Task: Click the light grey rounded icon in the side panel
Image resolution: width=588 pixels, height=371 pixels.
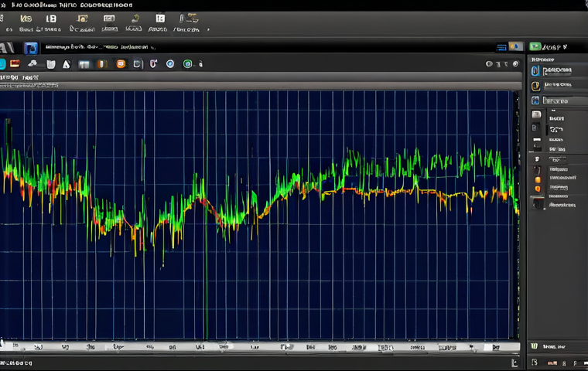Action: coord(537,114)
